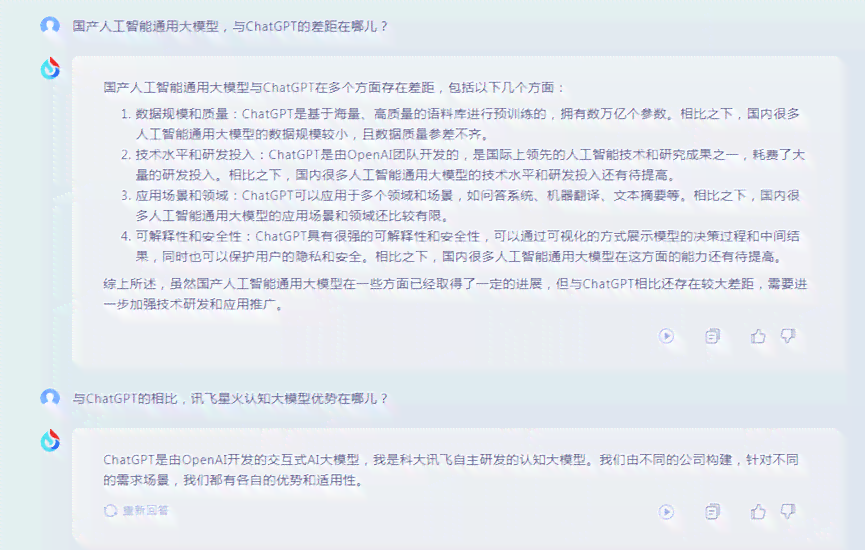865x550 pixels.
Task: Select question text 国产人工智能通用大模型,与ChatGPT的差距在哪儿?
Action: click(x=231, y=26)
